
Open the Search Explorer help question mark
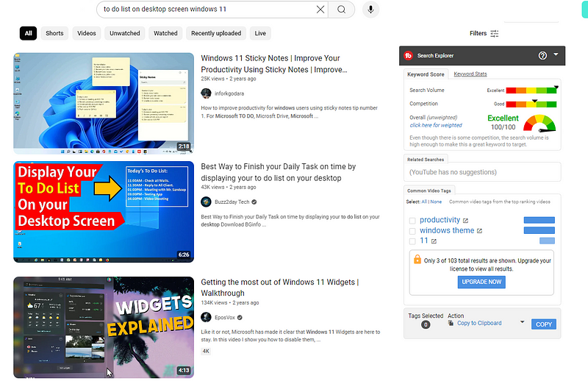[542, 56]
